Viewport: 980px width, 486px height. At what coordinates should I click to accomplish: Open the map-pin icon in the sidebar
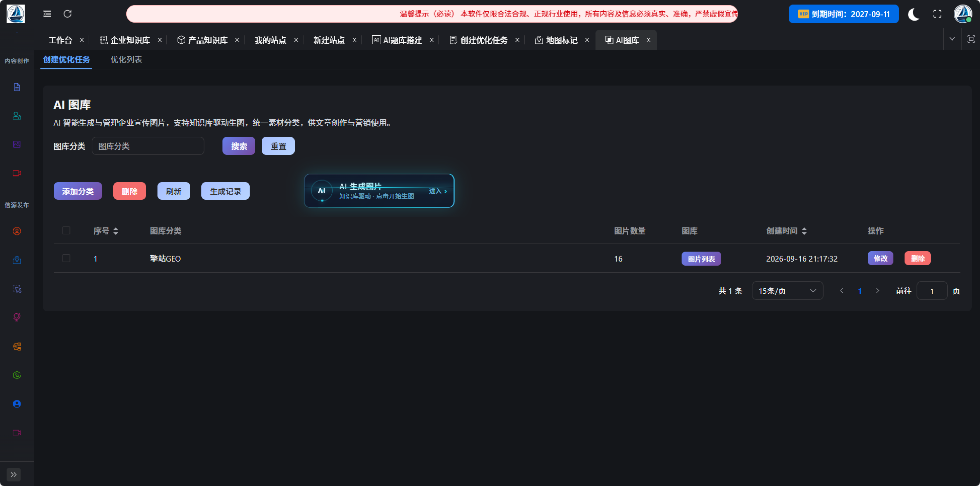(x=17, y=260)
